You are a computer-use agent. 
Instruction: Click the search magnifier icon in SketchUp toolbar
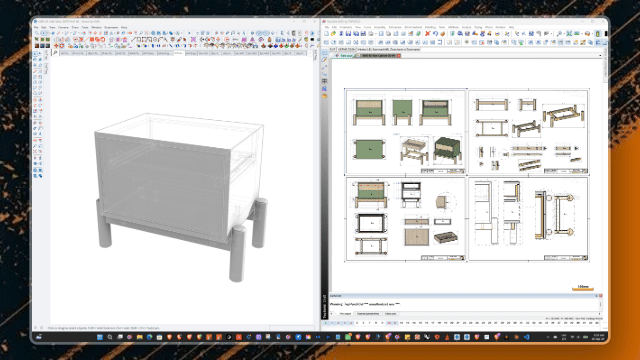37,33
